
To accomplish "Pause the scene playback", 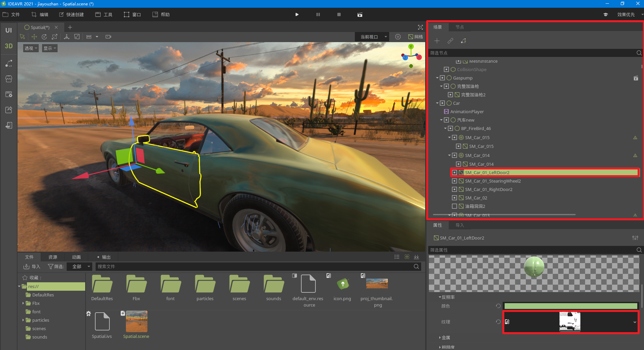I will click(x=318, y=15).
